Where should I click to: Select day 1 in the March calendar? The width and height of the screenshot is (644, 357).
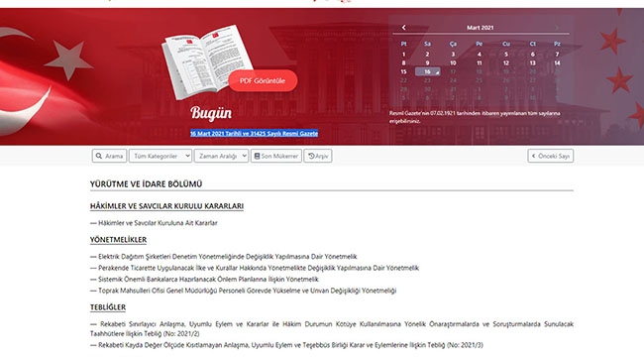[x=403, y=54]
